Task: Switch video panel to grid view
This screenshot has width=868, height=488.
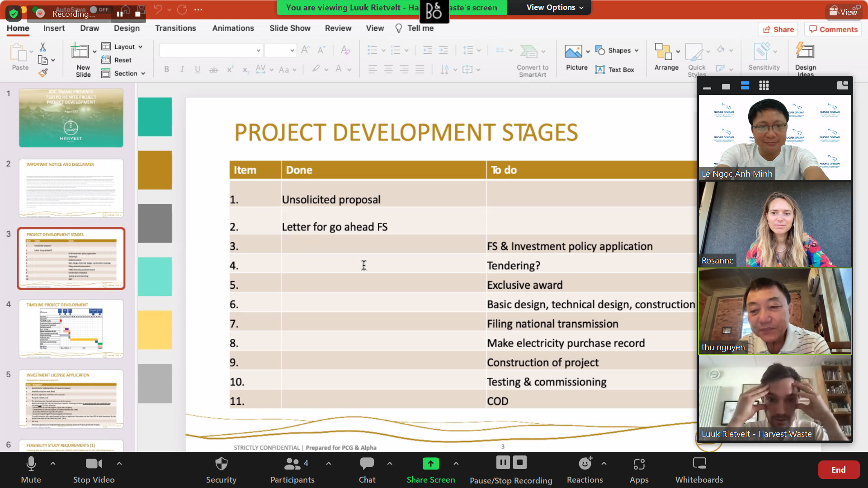Action: [764, 86]
